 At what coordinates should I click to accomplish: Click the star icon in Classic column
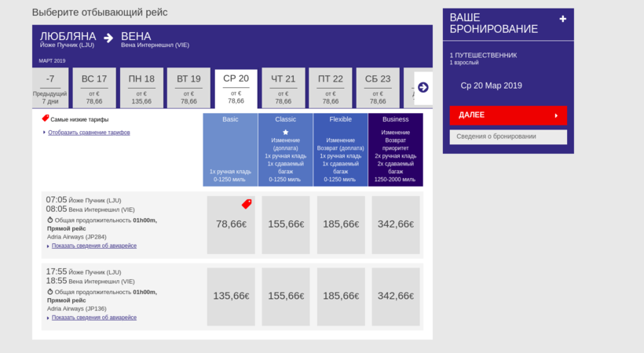coord(285,133)
